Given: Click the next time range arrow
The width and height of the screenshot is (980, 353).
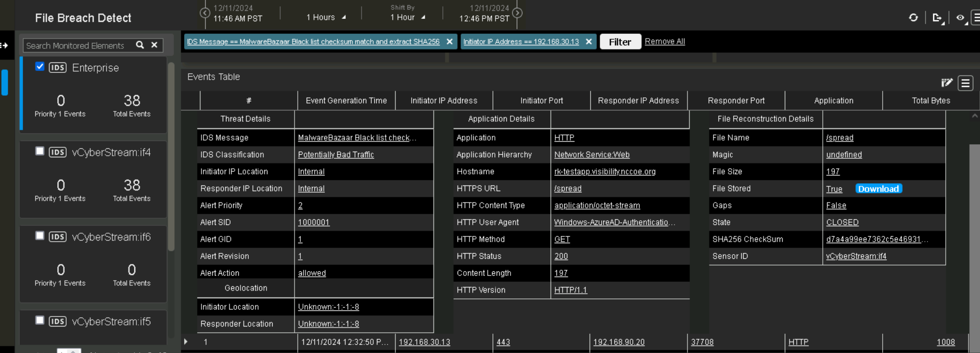Looking at the screenshot, I should (517, 13).
